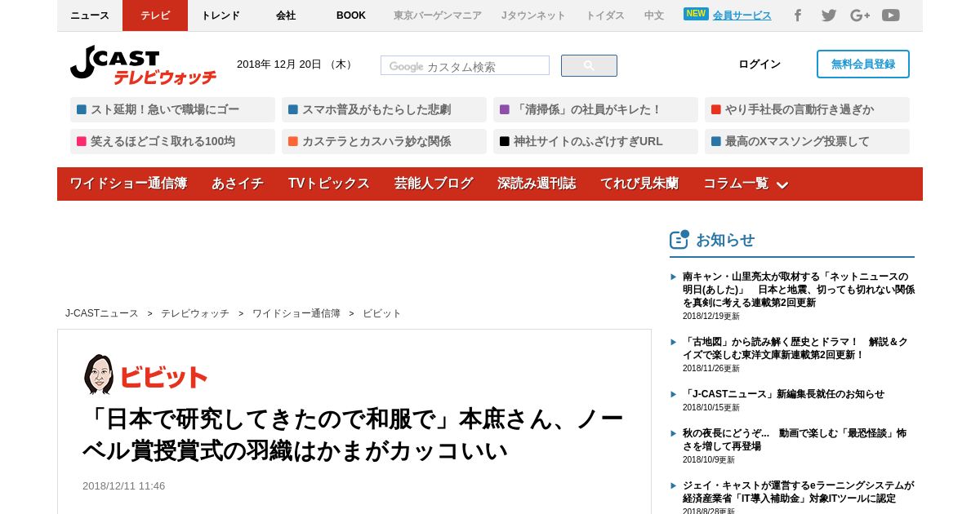Open headline 最高のXマスソング投票して

[x=807, y=141]
